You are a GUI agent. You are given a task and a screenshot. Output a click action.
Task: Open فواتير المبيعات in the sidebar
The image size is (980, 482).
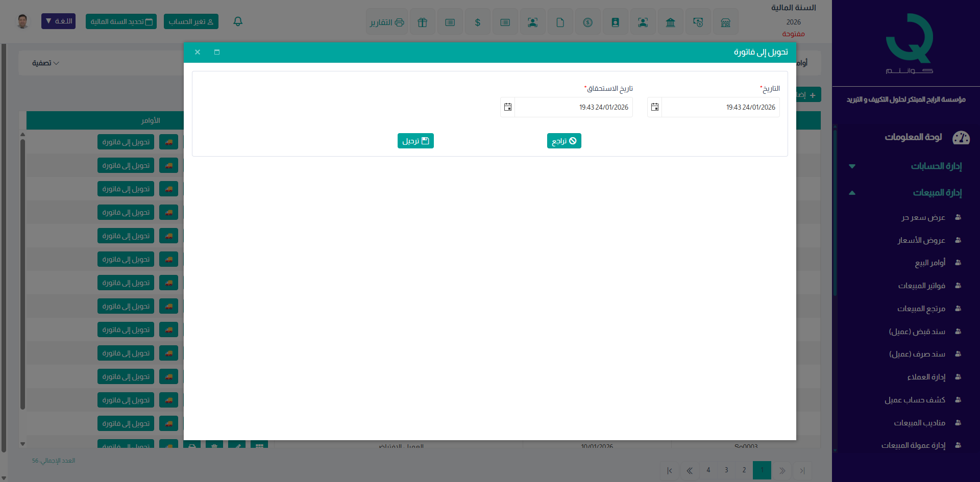921,286
